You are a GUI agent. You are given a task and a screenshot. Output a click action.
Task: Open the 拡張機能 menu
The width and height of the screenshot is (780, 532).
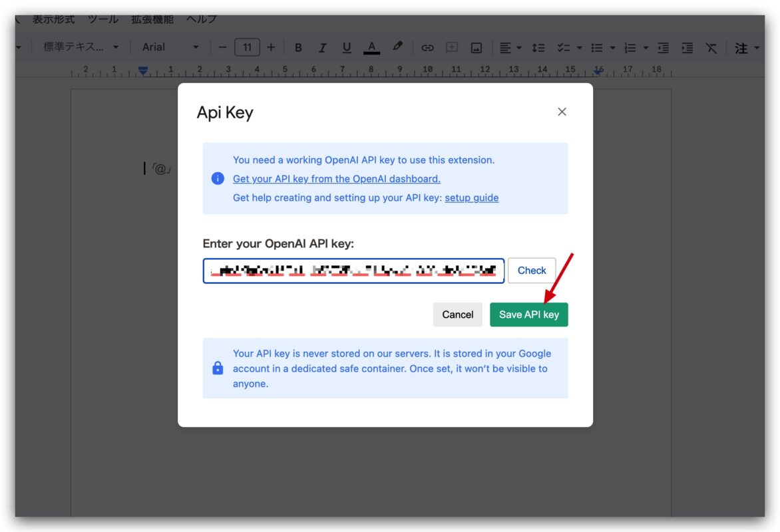coord(152,19)
